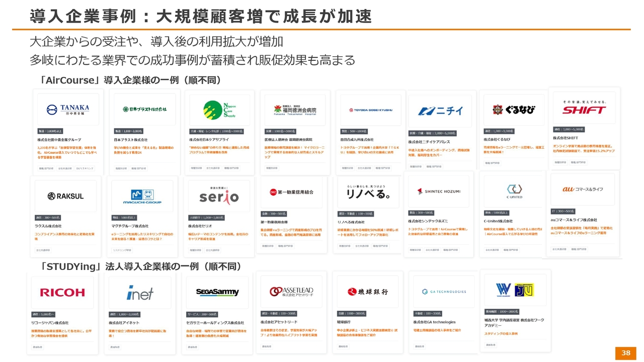Viewport: 644px width, 362px height.
Task: Click the Work Academy and JU logo
Action: pyautogui.click(x=514, y=290)
